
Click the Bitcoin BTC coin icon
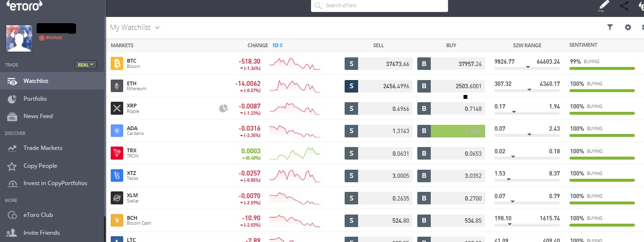[x=117, y=64]
